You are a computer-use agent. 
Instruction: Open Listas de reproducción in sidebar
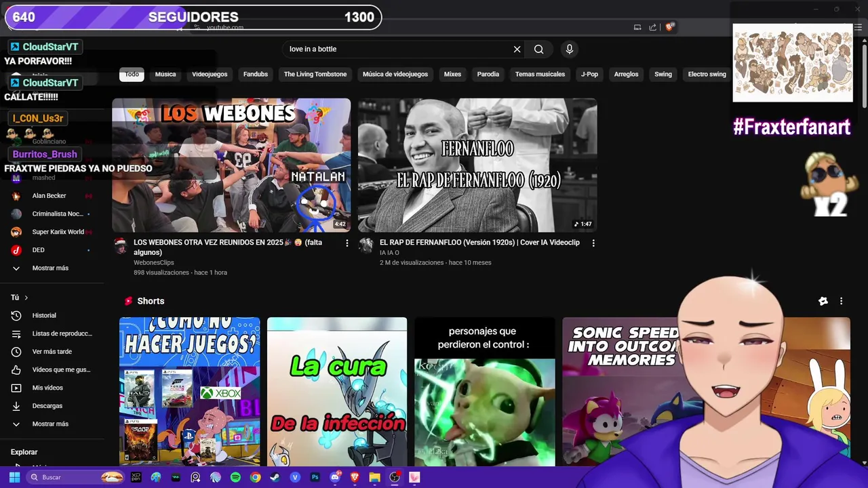point(52,333)
